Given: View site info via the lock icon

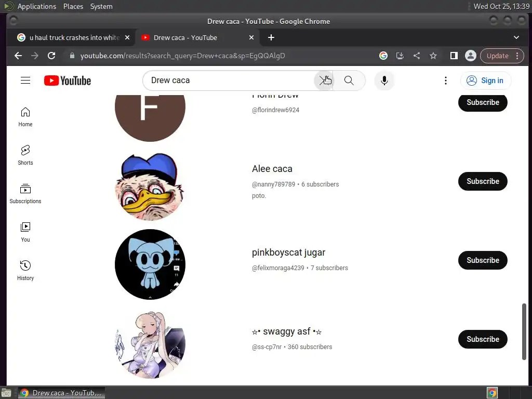Looking at the screenshot, I should [x=72, y=56].
